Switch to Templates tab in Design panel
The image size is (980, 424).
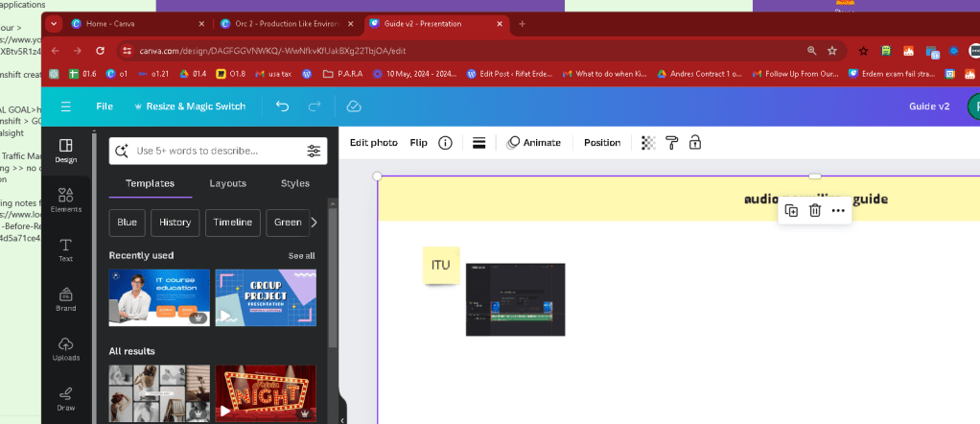click(150, 183)
